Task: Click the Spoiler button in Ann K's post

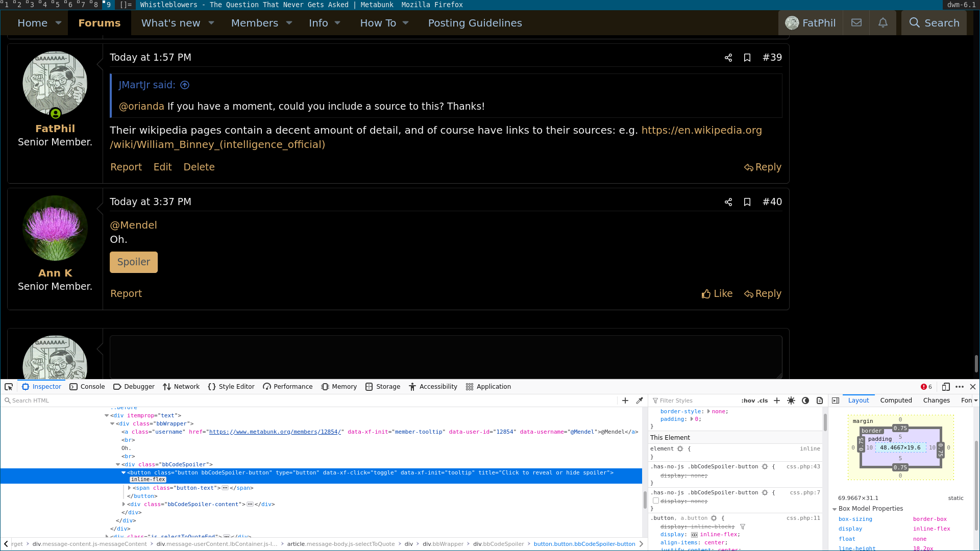Action: [x=133, y=262]
